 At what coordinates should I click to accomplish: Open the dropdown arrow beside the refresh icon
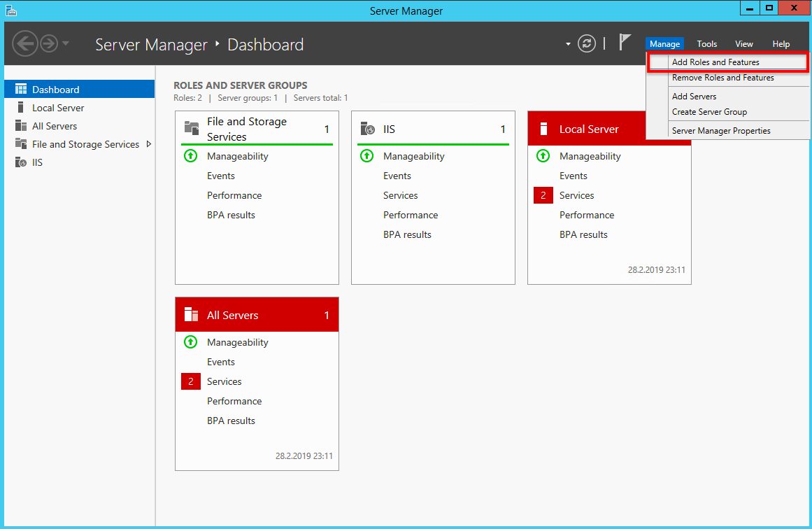pos(568,44)
